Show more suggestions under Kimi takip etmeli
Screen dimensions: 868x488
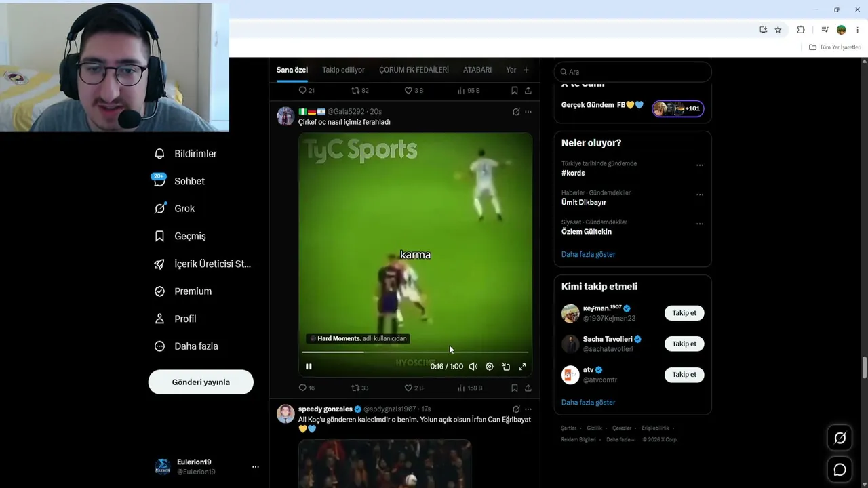click(589, 403)
